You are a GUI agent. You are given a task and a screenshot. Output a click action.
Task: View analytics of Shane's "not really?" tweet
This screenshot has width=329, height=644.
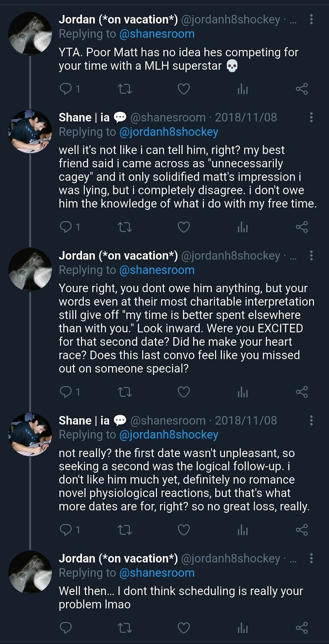pos(243,530)
